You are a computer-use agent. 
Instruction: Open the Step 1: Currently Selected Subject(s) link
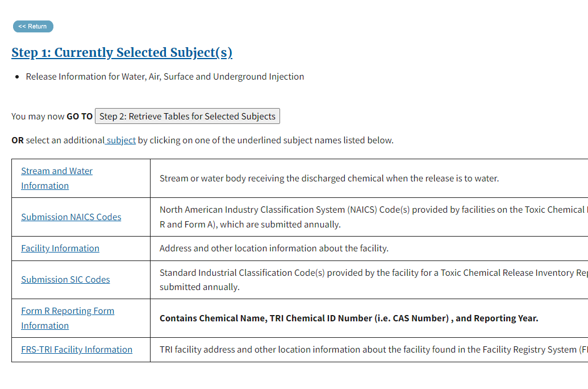click(122, 52)
